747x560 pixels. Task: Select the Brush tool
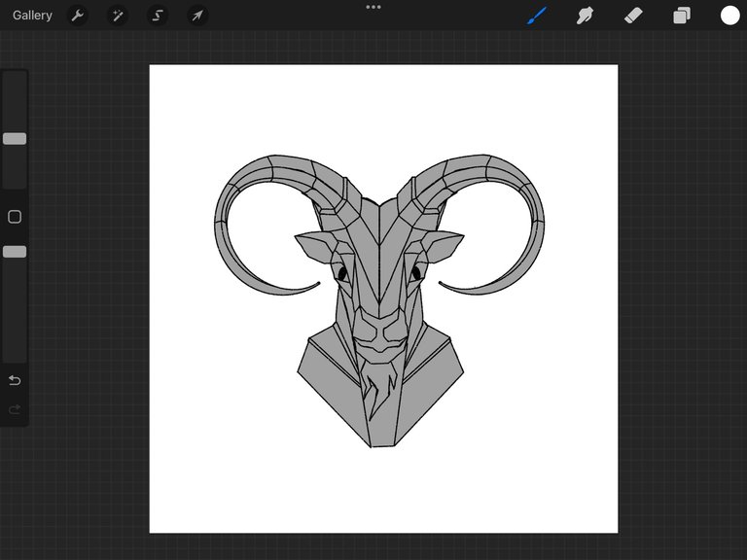click(x=537, y=16)
